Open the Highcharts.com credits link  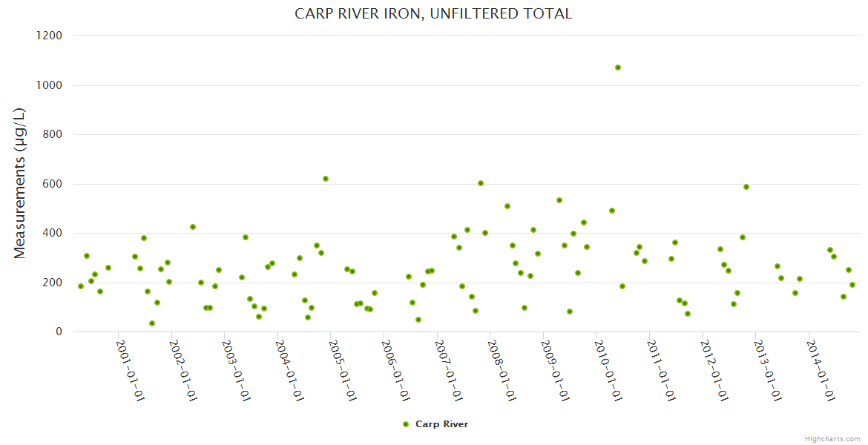[x=832, y=438]
